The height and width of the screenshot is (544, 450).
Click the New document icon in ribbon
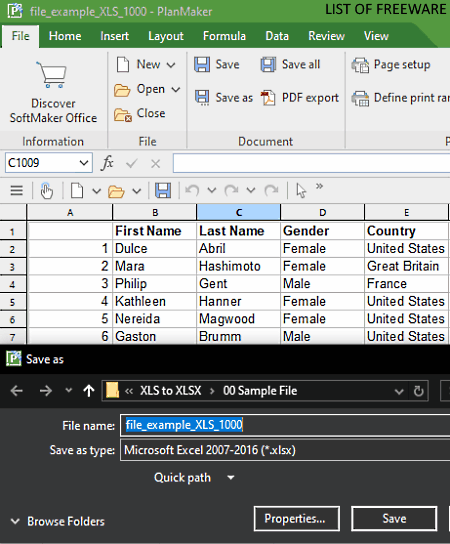(x=123, y=65)
